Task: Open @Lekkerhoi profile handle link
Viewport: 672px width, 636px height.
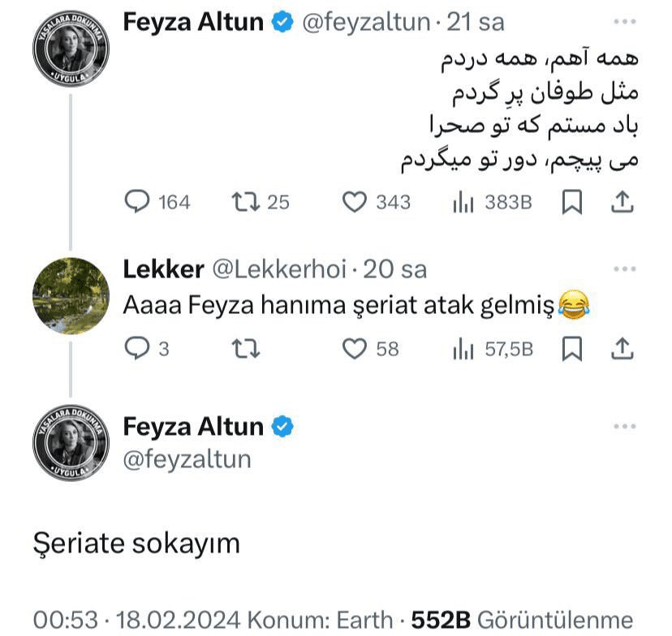Action: tap(279, 269)
